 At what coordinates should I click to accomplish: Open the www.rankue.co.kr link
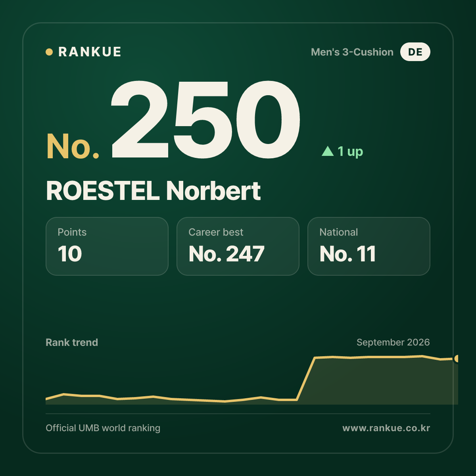coord(386,428)
